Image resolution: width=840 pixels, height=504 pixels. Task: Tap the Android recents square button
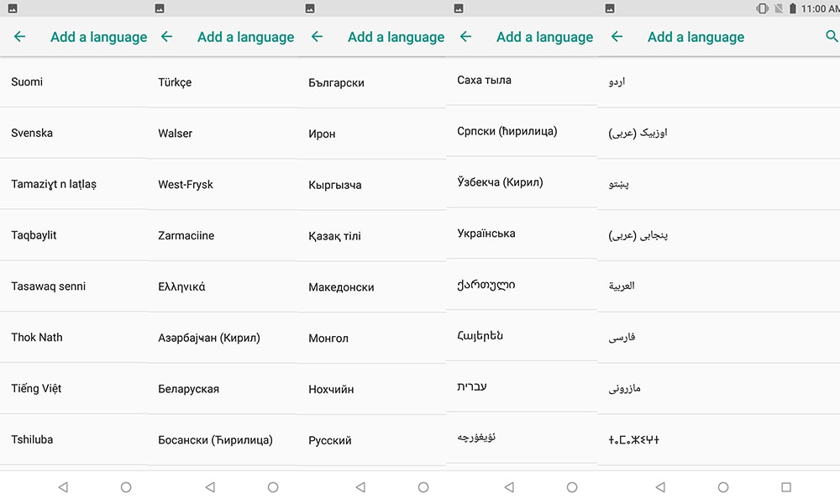point(786,487)
